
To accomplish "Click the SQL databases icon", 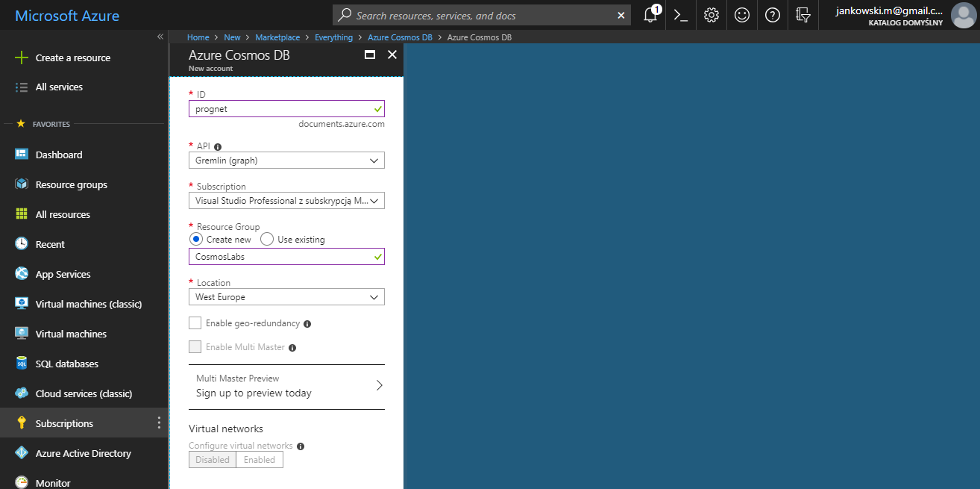I will click(22, 364).
